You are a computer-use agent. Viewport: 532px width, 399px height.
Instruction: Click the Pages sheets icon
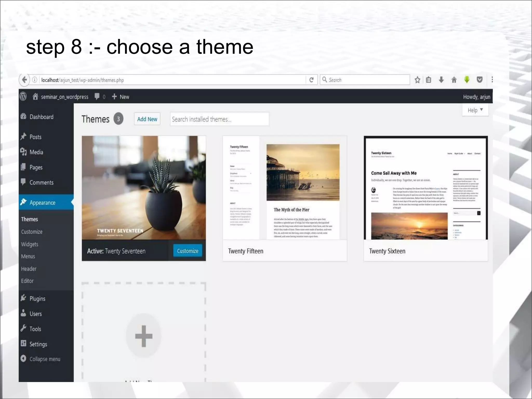tap(23, 167)
